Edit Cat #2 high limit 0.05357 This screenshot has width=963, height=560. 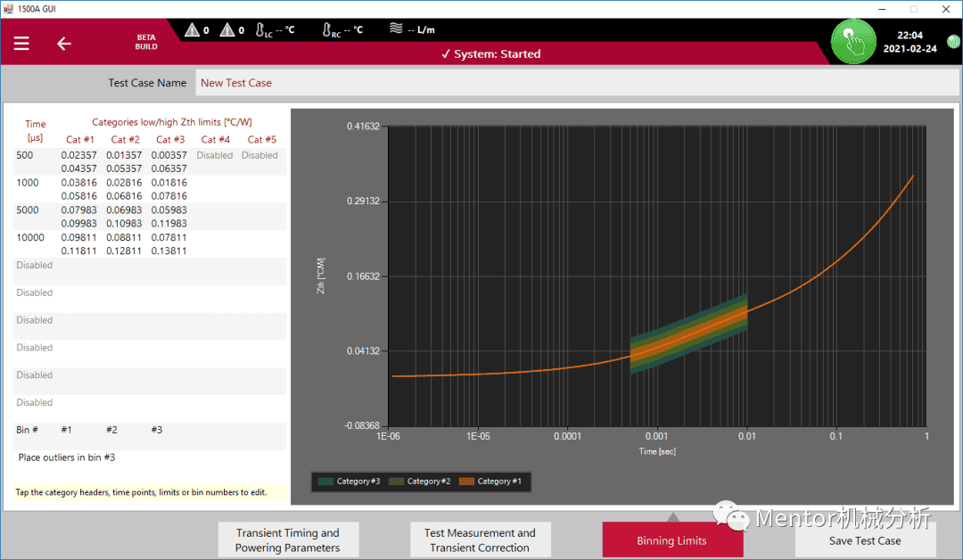tap(124, 169)
